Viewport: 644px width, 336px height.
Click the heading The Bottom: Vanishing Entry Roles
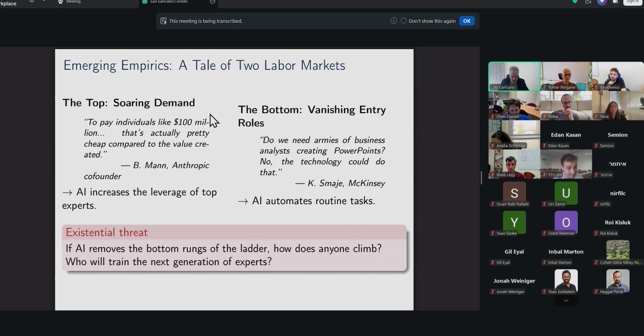click(312, 116)
